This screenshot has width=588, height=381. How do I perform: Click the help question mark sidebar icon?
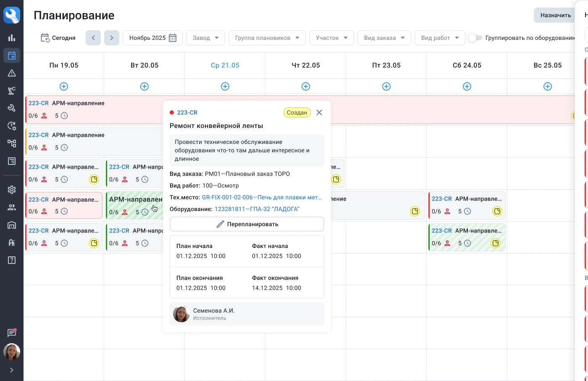[x=12, y=260]
